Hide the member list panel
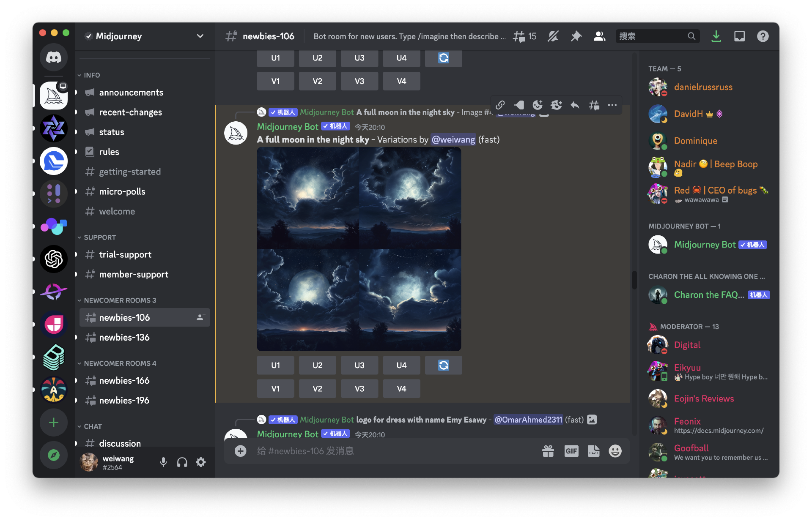 point(599,36)
